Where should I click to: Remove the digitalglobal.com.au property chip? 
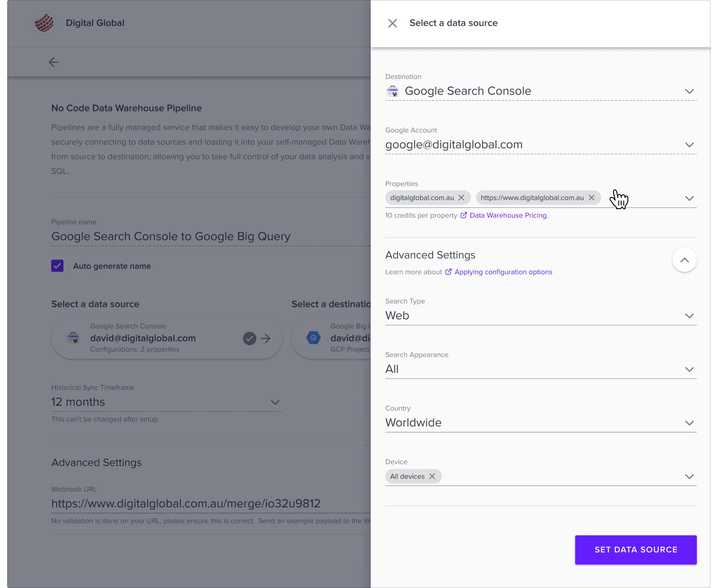(461, 197)
